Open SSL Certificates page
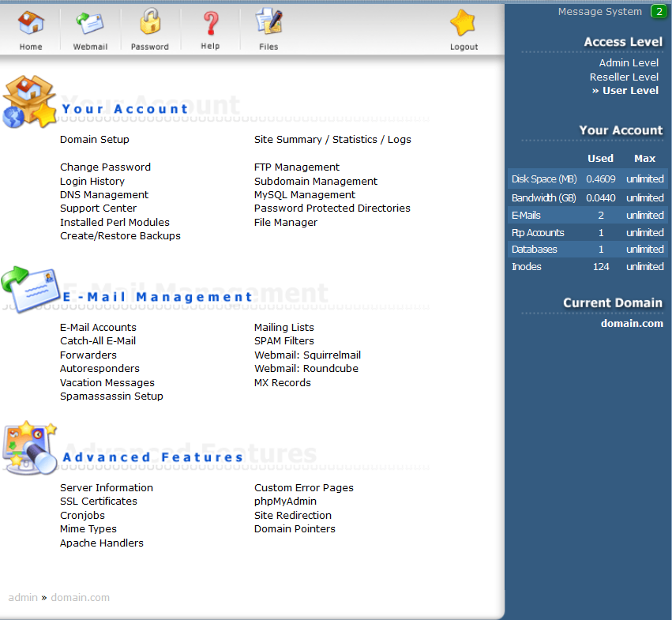Image resolution: width=672 pixels, height=620 pixels. 99,502
